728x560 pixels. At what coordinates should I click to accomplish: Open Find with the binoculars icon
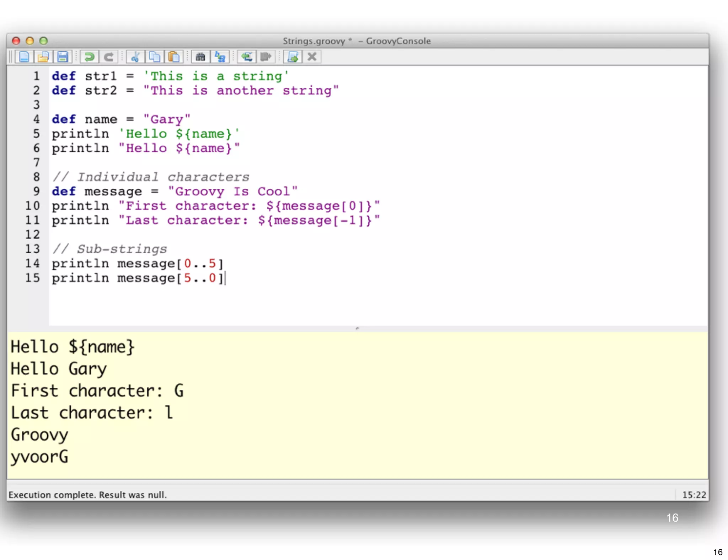[x=200, y=57]
